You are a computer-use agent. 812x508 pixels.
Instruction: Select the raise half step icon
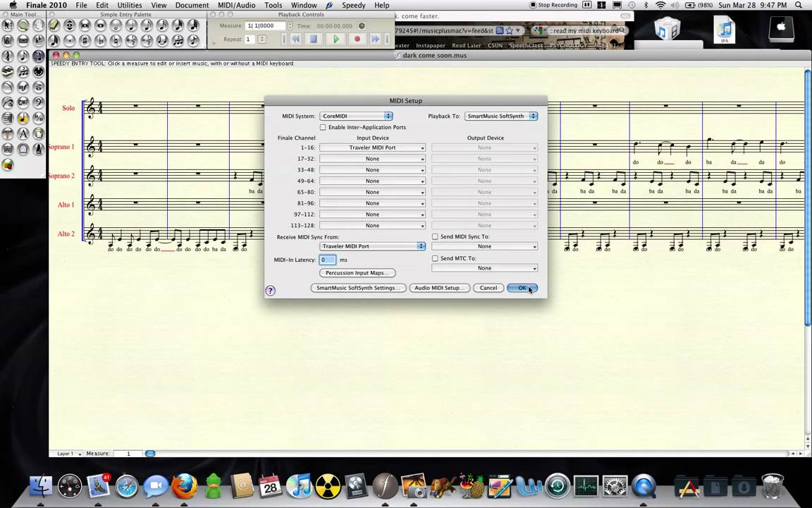[x=132, y=40]
